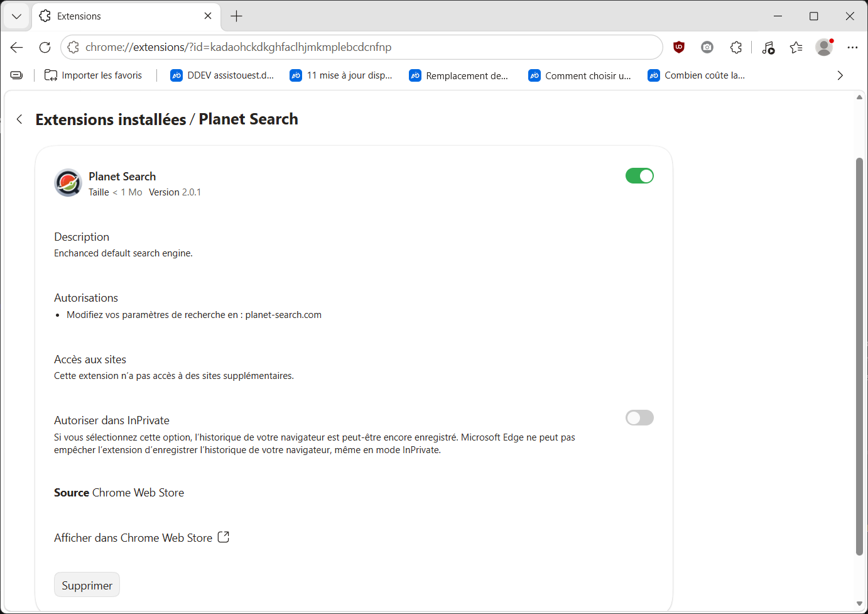Open the tab list dropdown arrow
The height and width of the screenshot is (614, 868).
click(x=16, y=16)
